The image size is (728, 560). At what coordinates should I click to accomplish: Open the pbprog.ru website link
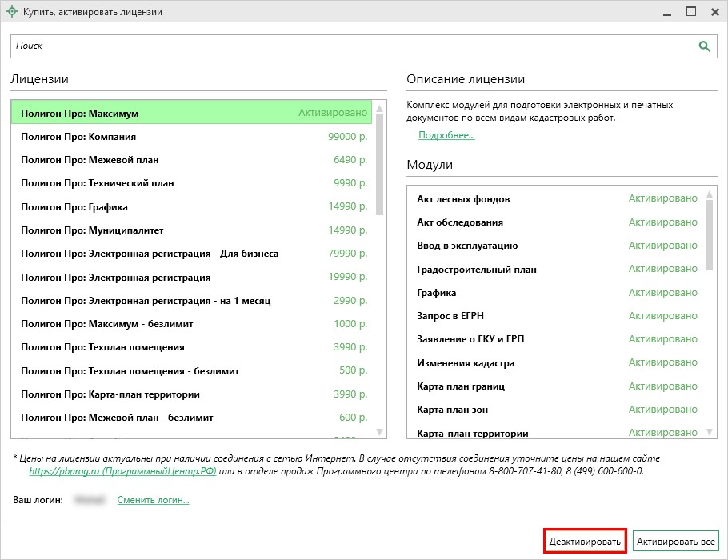(122, 471)
